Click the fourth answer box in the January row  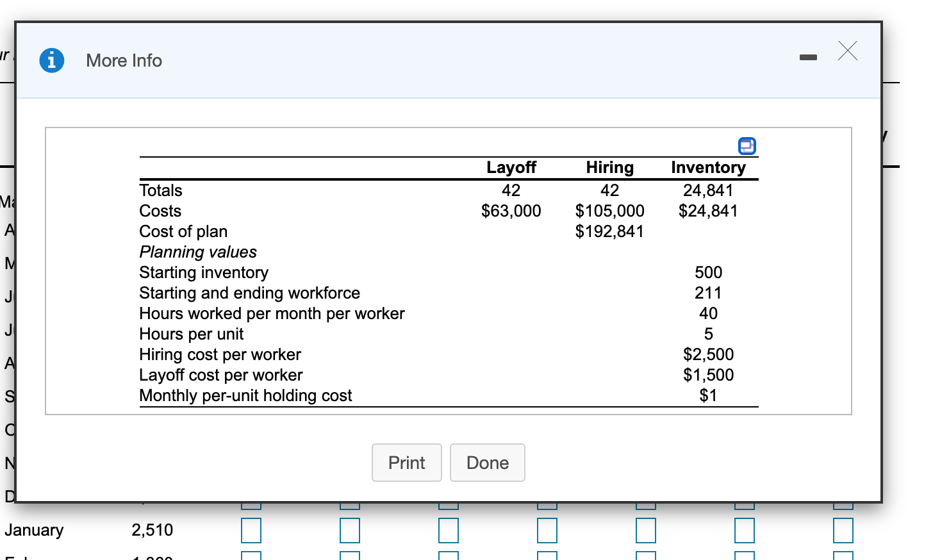pyautogui.click(x=547, y=530)
